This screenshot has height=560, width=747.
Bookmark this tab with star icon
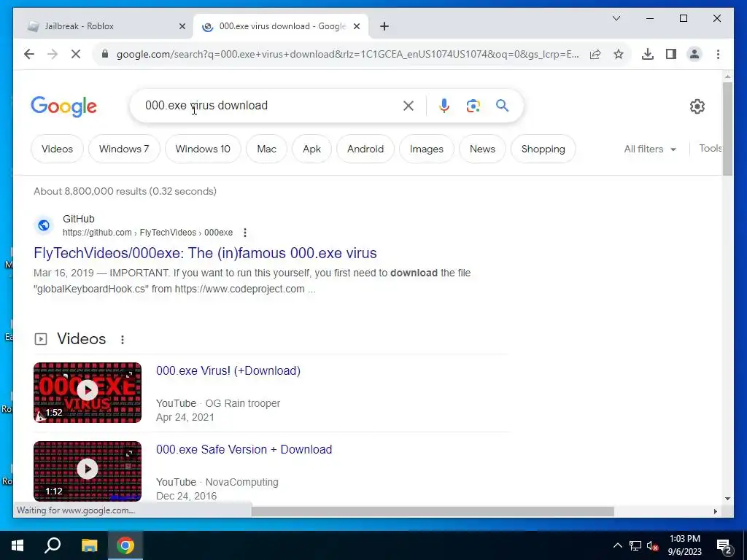619,54
